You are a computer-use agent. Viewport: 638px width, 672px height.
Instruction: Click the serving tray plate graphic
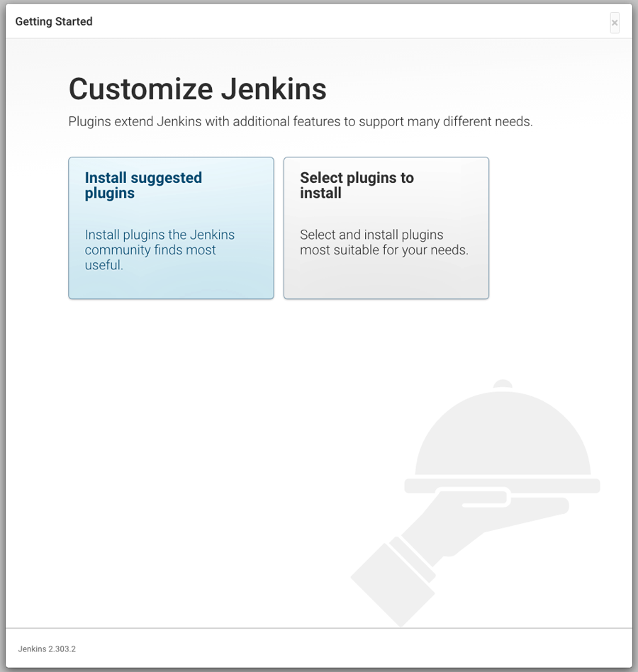pyautogui.click(x=502, y=486)
